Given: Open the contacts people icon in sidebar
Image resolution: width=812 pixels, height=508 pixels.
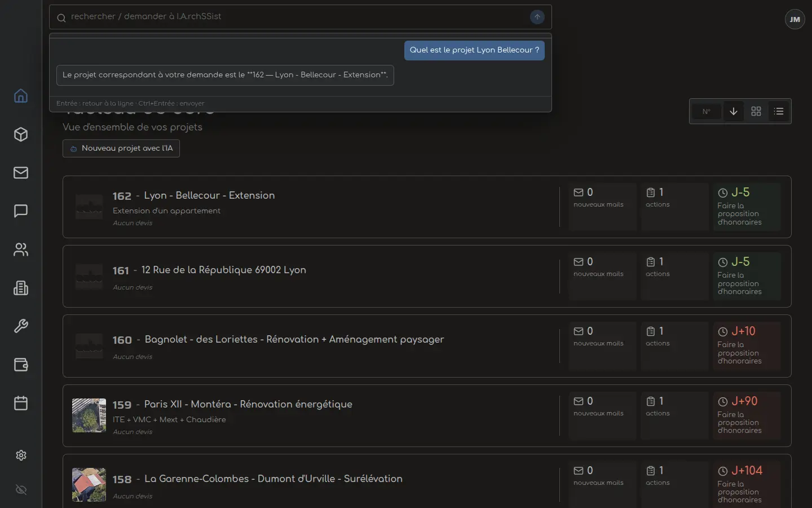Looking at the screenshot, I should pyautogui.click(x=21, y=249).
